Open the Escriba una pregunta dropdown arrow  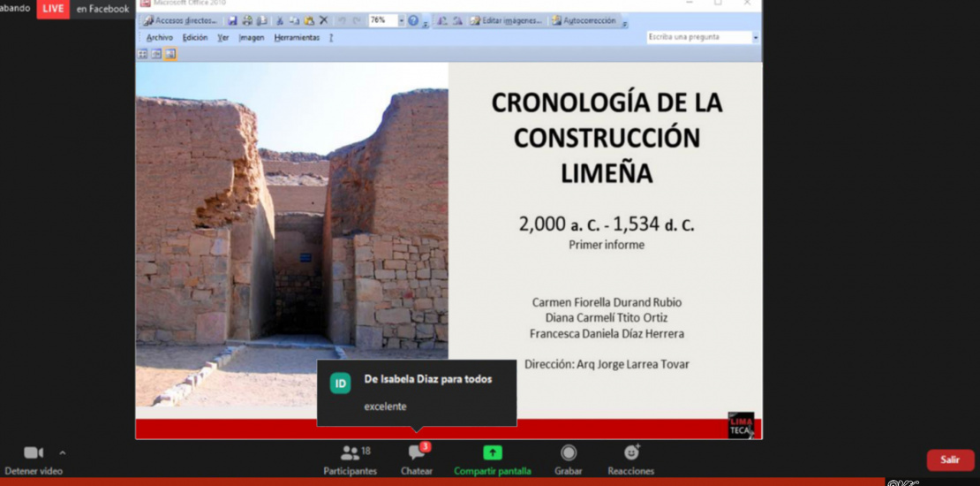tap(755, 37)
